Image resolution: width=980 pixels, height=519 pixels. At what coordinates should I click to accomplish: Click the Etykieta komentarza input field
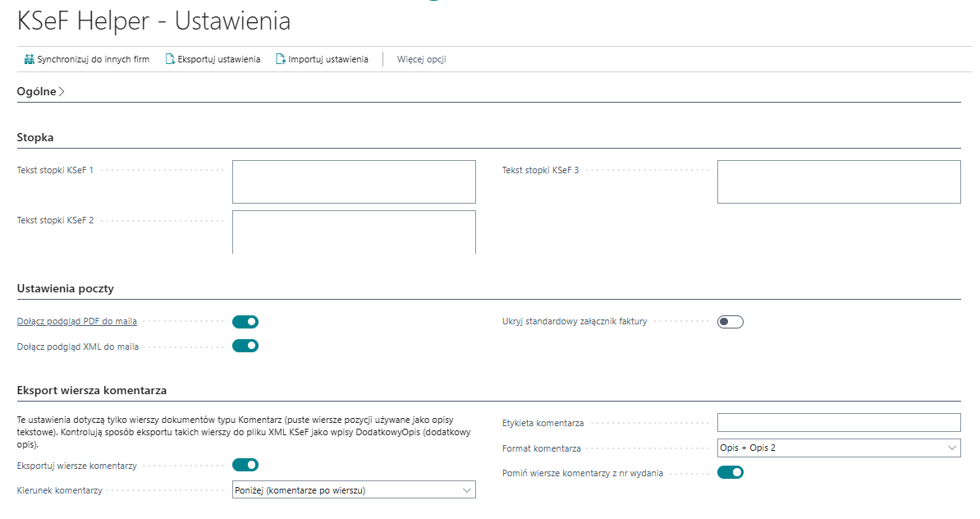click(839, 423)
